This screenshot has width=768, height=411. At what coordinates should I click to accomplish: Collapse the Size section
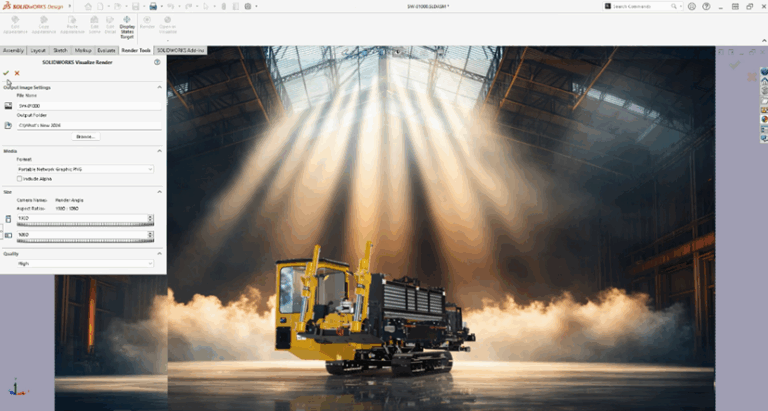(x=159, y=192)
